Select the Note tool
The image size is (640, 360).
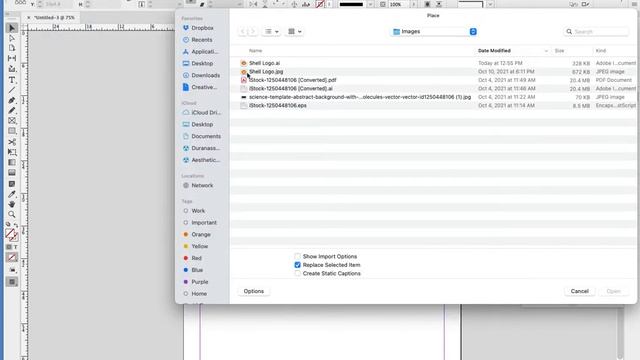(x=12, y=184)
